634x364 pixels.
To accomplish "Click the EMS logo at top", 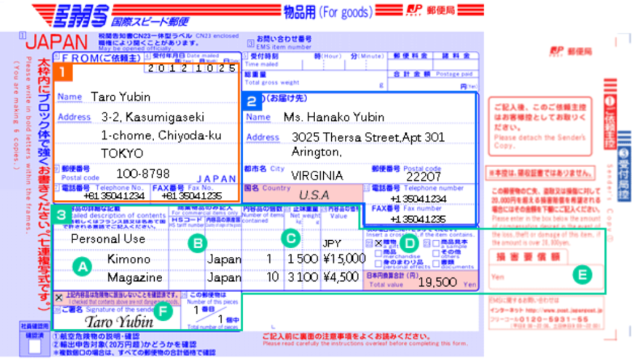I will tap(79, 13).
